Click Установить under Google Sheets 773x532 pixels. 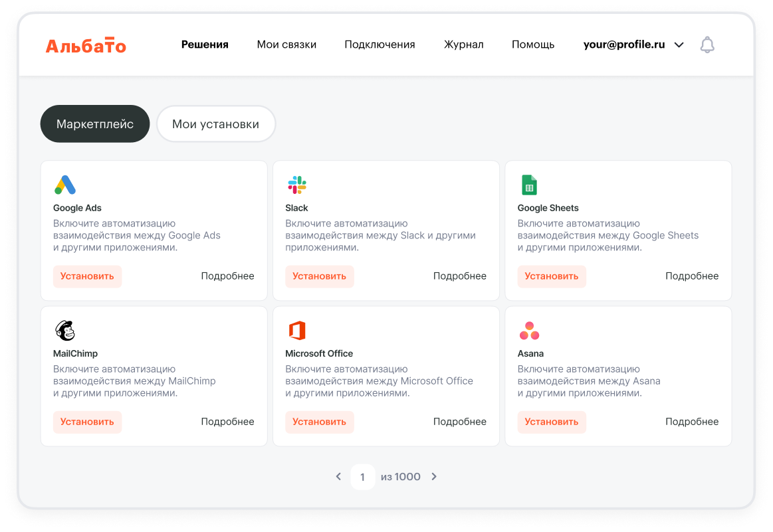[x=552, y=275]
